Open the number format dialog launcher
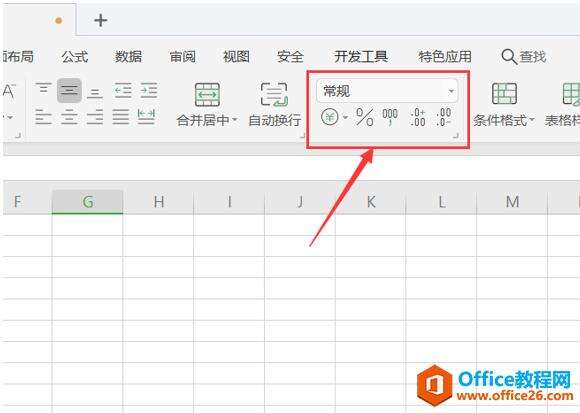Screen dimensions: 580x413 (456, 136)
